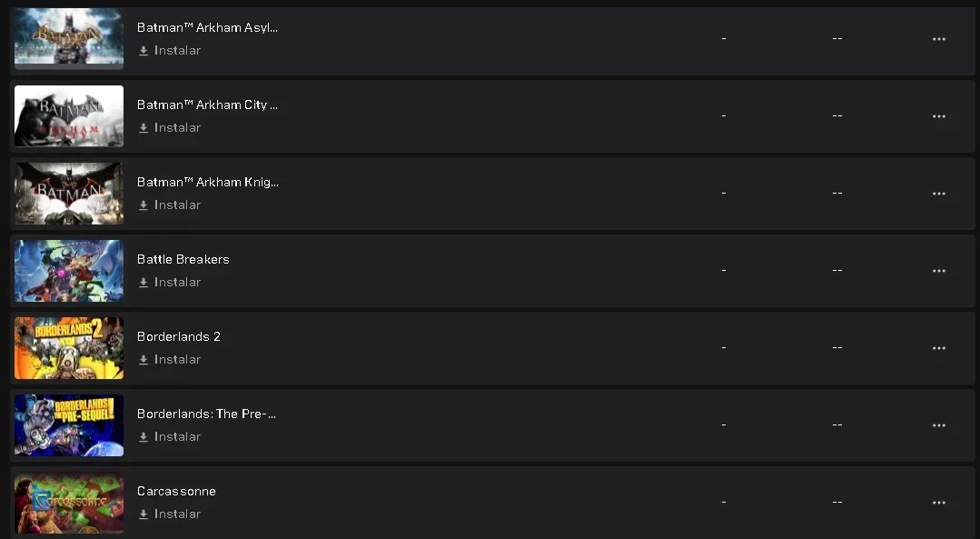Open three-dot menu for Batman Arkham City
This screenshot has height=539, width=980.
939,116
